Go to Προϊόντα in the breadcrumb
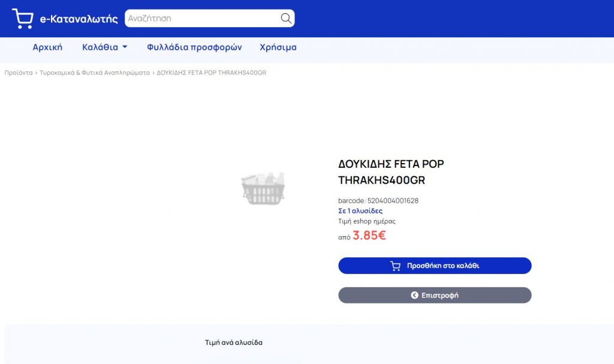The height and width of the screenshot is (364, 614). [19, 73]
